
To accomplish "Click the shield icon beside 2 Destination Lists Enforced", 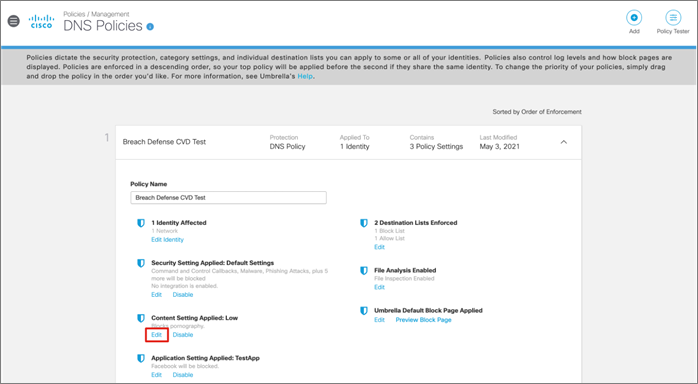I will [364, 223].
